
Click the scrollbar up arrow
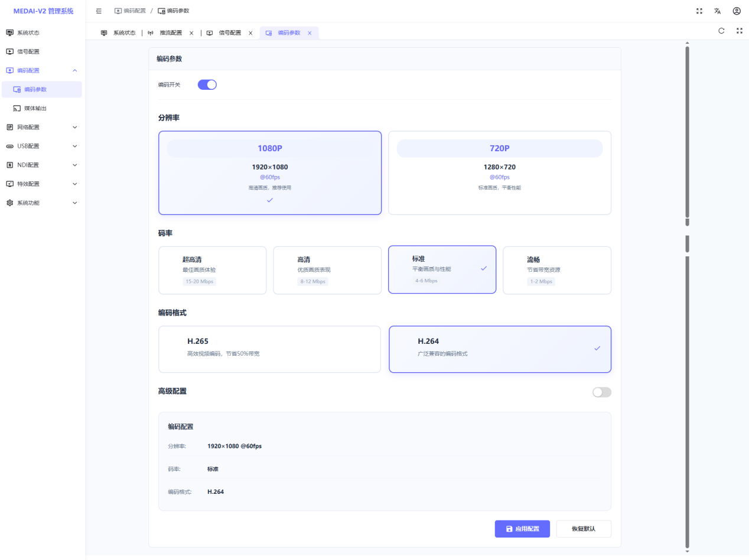coord(687,43)
